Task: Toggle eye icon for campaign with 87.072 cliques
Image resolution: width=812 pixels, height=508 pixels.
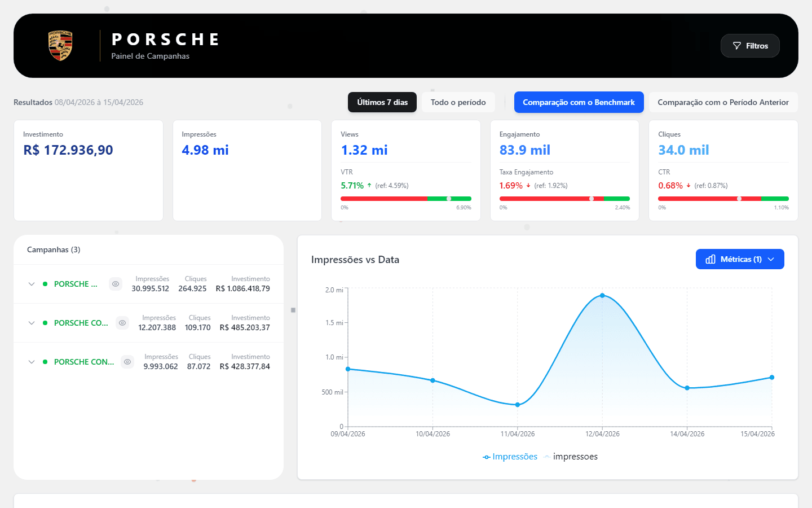Action: 128,362
